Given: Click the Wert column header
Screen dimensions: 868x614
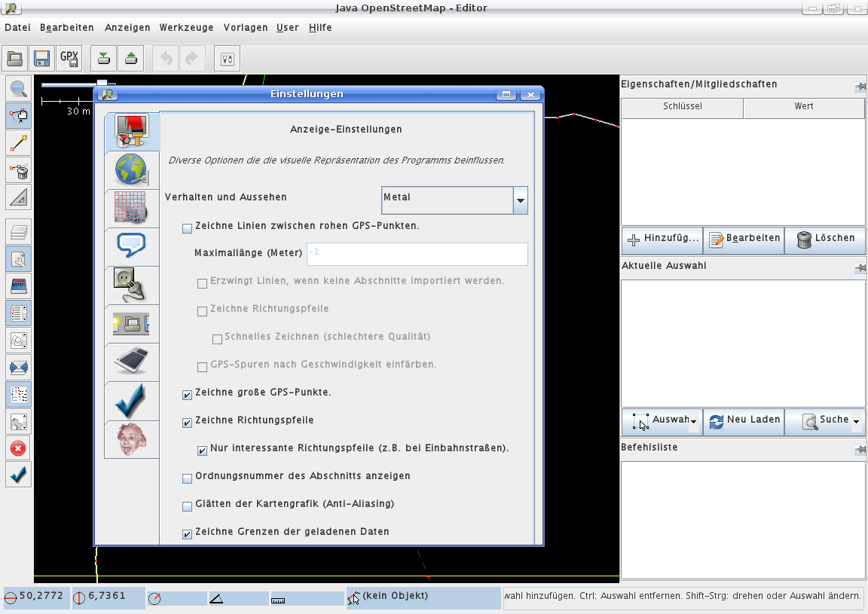Looking at the screenshot, I should pyautogui.click(x=804, y=106).
